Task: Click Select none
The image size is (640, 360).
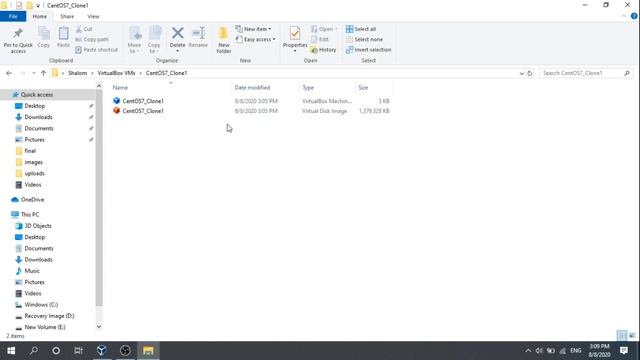Action: coord(364,40)
